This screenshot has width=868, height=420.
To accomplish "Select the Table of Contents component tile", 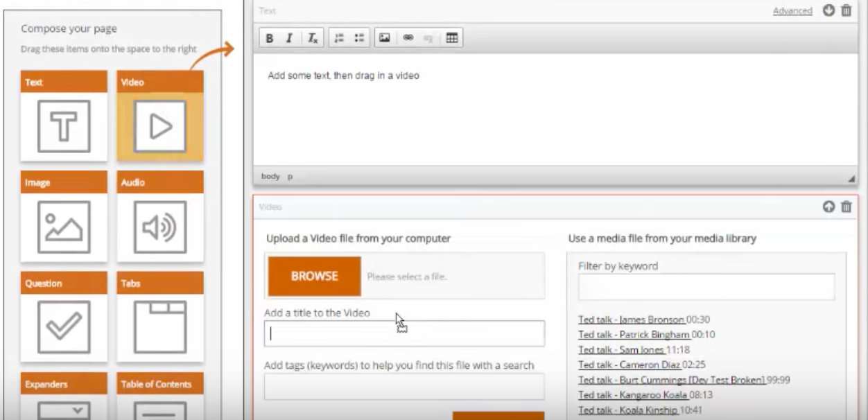I will (x=160, y=396).
